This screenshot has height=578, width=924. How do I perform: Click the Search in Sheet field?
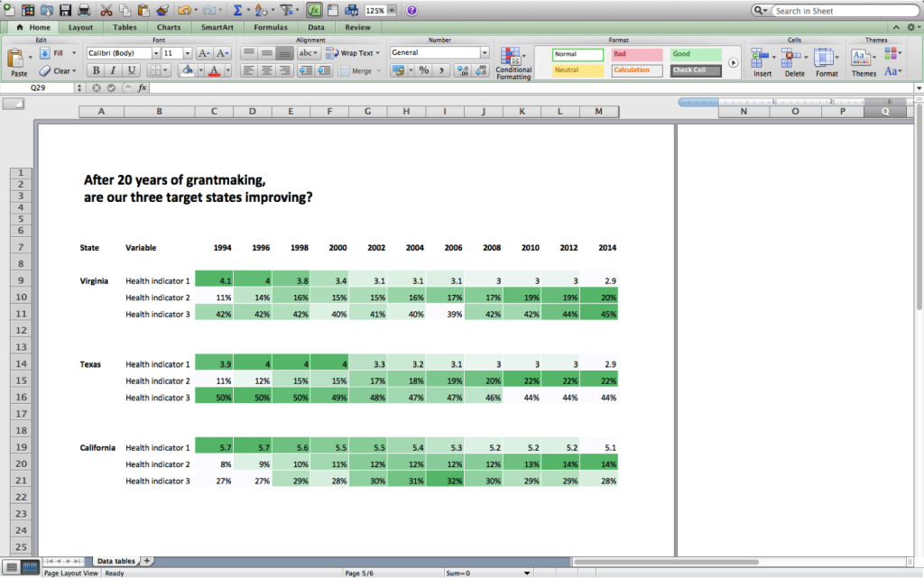845,11
